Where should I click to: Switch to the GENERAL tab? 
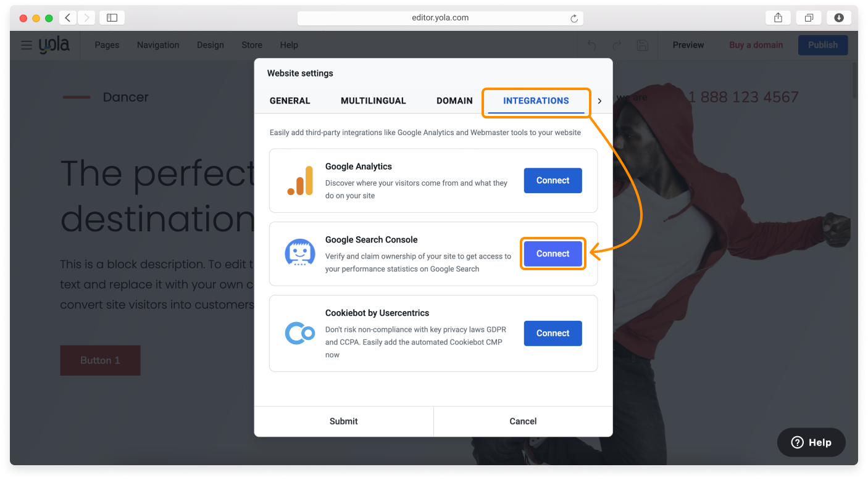(x=290, y=101)
